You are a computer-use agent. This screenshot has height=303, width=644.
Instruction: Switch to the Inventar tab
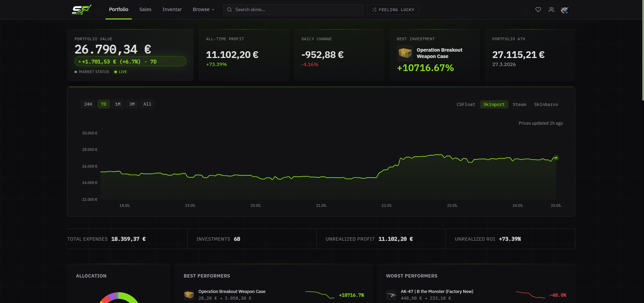coord(172,10)
